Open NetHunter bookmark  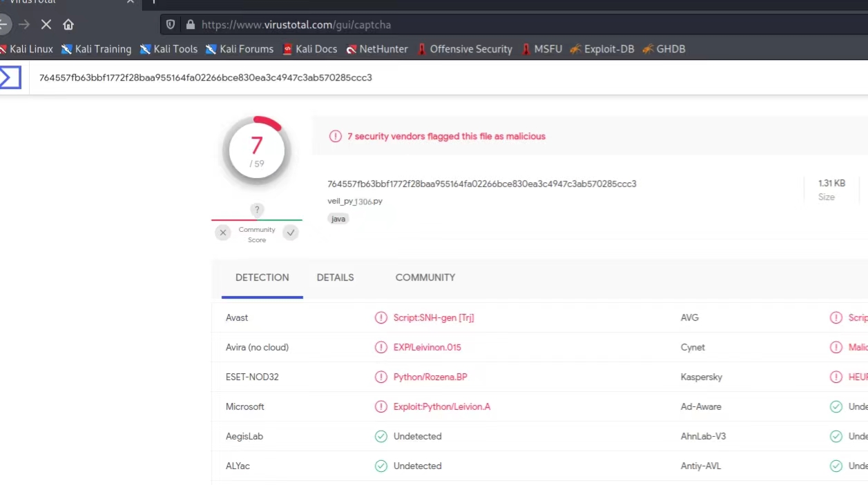(x=377, y=49)
